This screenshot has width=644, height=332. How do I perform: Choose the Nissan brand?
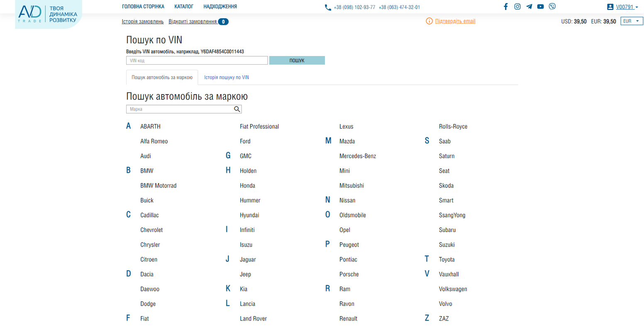pyautogui.click(x=347, y=200)
